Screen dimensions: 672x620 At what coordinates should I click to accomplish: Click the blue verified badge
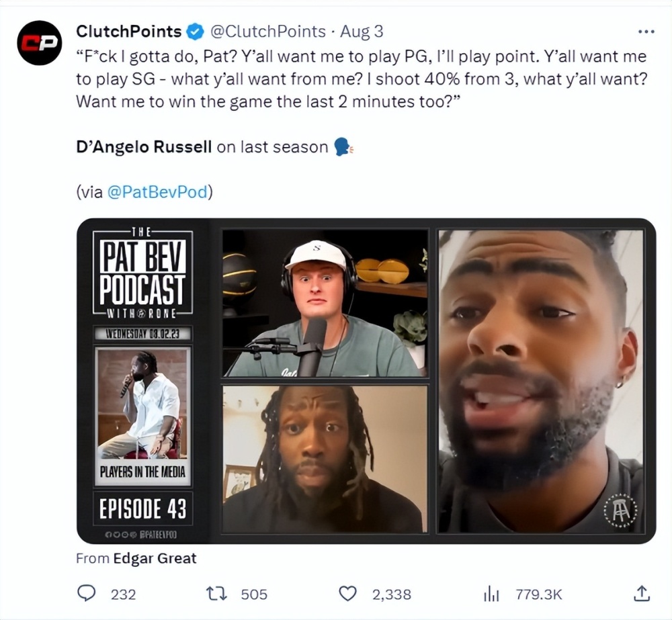coord(196,32)
